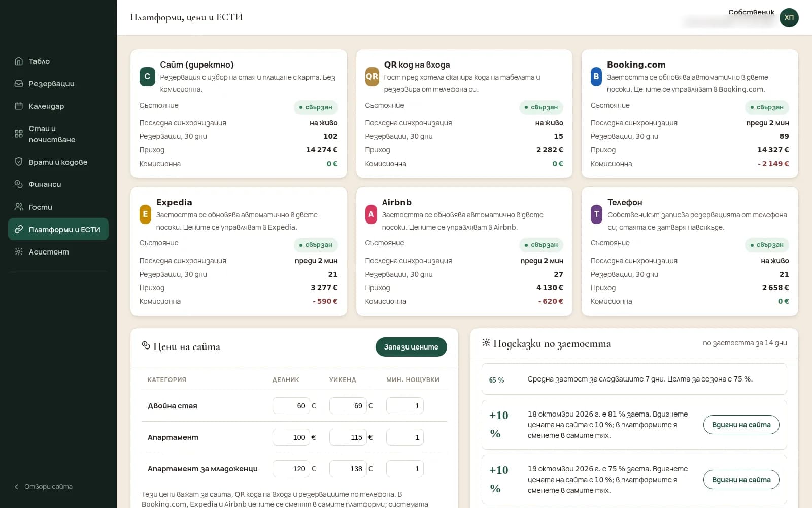Screen dimensions: 812x508
Task: Edit Апартамент minimum nights field
Action: (405, 437)
